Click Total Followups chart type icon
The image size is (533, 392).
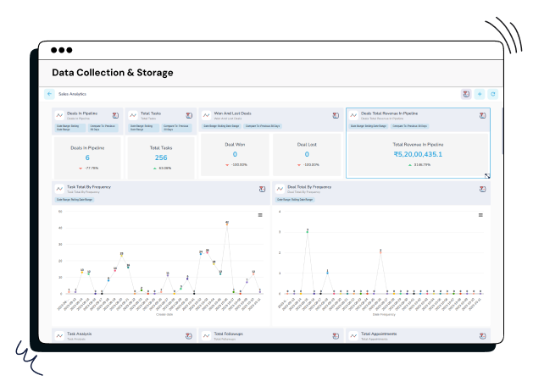click(206, 336)
